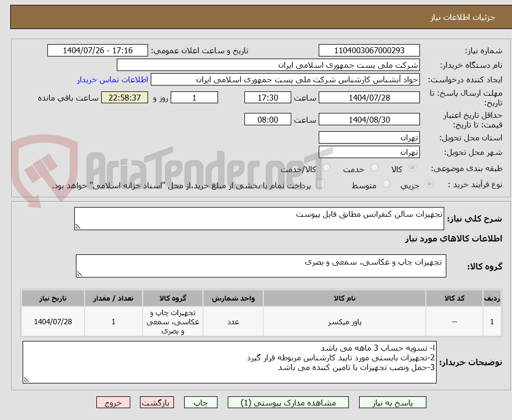Click the چاپ print button
512x420 pixels.
(200, 402)
